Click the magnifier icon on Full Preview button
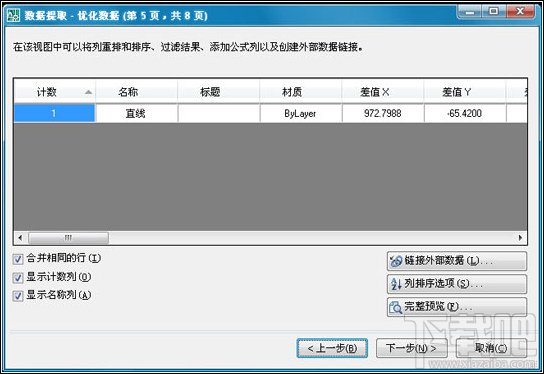The image size is (544, 374). 396,307
